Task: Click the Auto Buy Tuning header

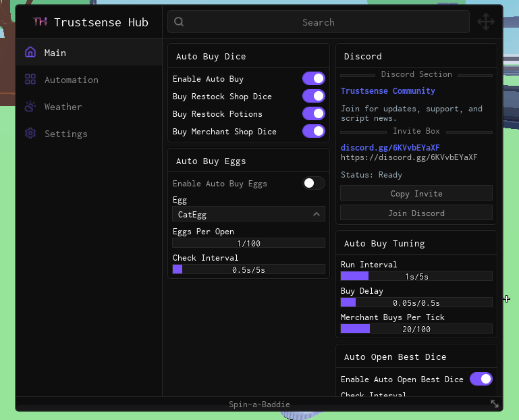Action: pyautogui.click(x=416, y=243)
